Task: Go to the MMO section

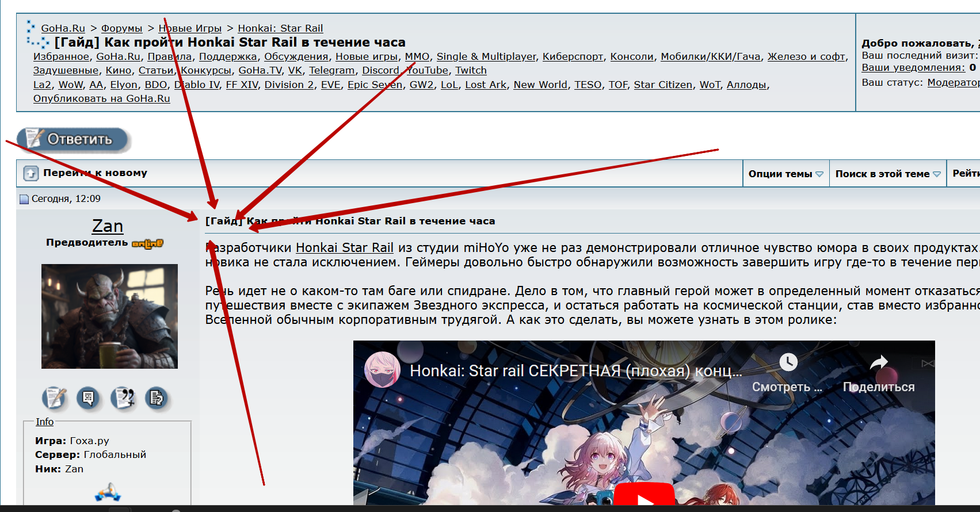Action: 417,56
